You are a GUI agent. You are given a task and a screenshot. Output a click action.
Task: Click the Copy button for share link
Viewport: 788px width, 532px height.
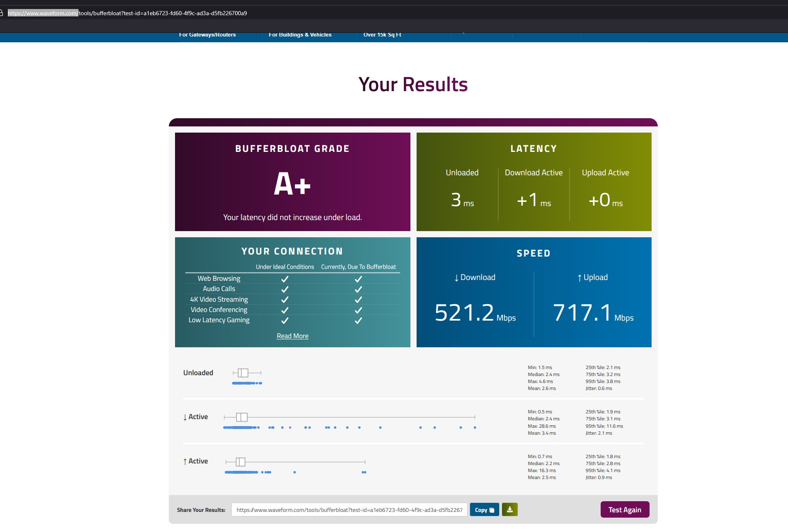coord(484,510)
